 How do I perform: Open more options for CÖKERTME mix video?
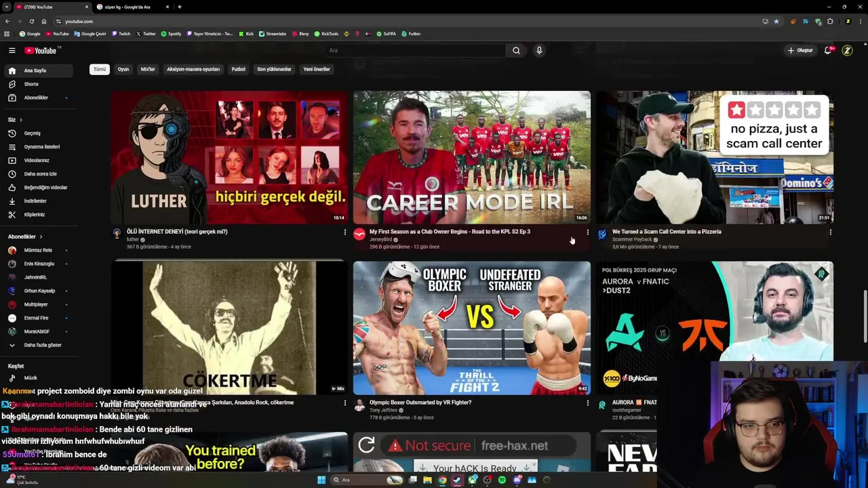344,403
